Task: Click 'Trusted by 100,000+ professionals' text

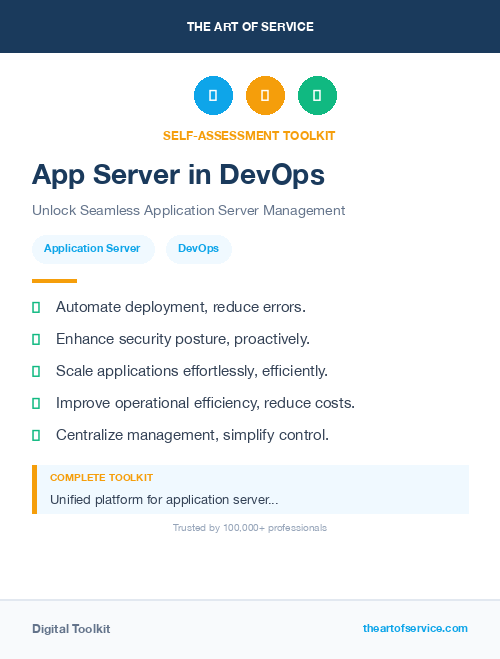Action: pos(250,528)
